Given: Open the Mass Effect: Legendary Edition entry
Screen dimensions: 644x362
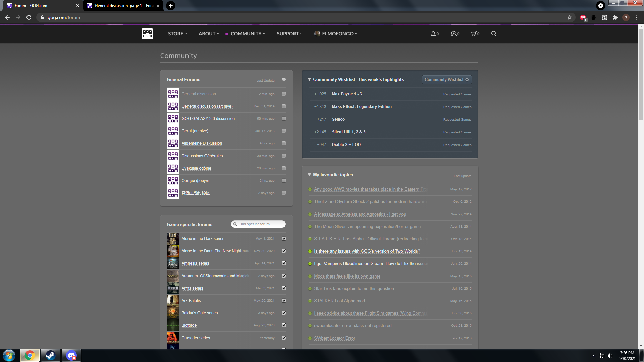Looking at the screenshot, I should pos(362,107).
